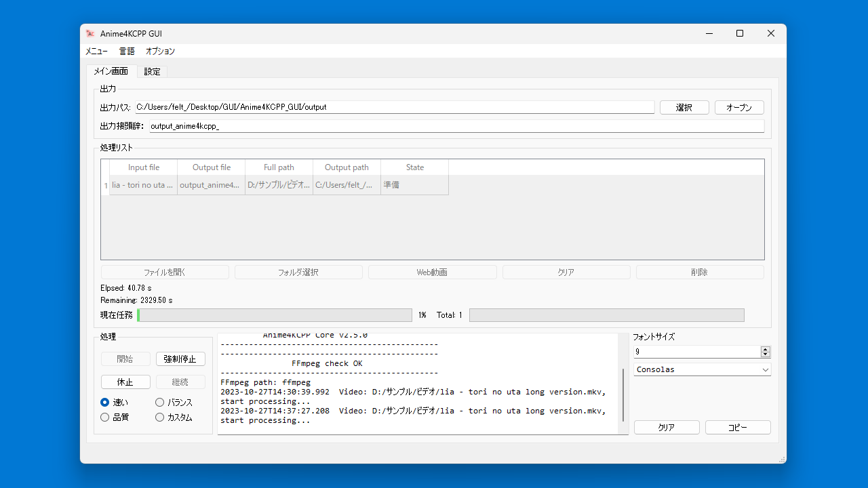Click the フォルダ選択 button

click(x=298, y=272)
